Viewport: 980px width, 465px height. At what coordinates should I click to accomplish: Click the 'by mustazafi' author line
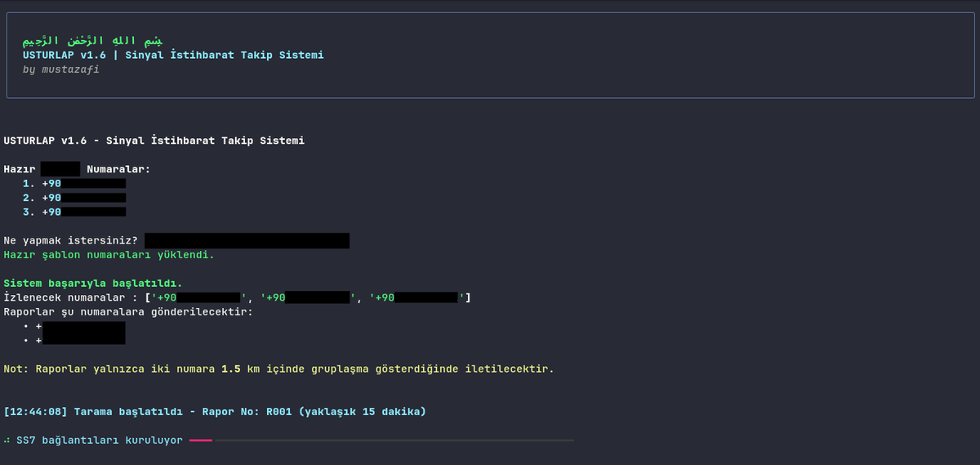[61, 69]
